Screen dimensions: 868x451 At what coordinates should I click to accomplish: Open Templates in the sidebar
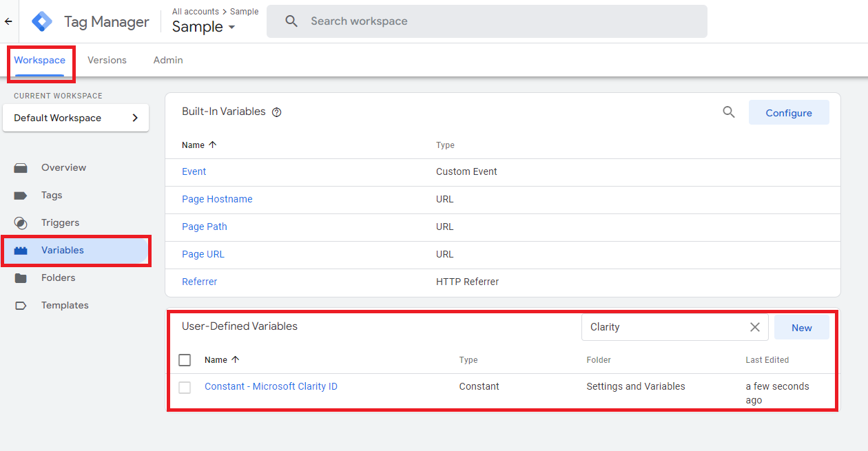click(65, 305)
